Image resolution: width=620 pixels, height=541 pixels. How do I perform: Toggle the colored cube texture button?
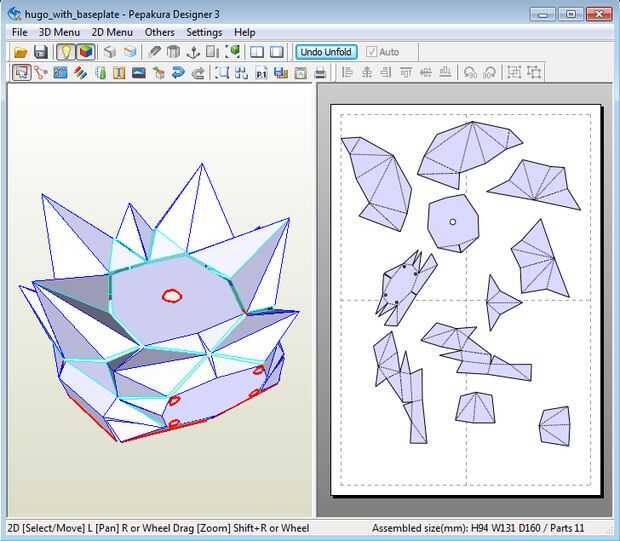coord(85,52)
